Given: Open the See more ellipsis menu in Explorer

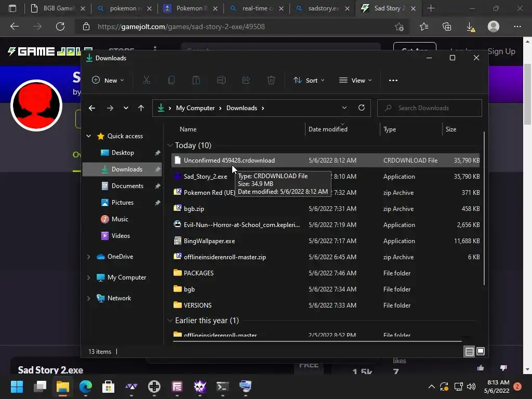Looking at the screenshot, I should coord(393,81).
